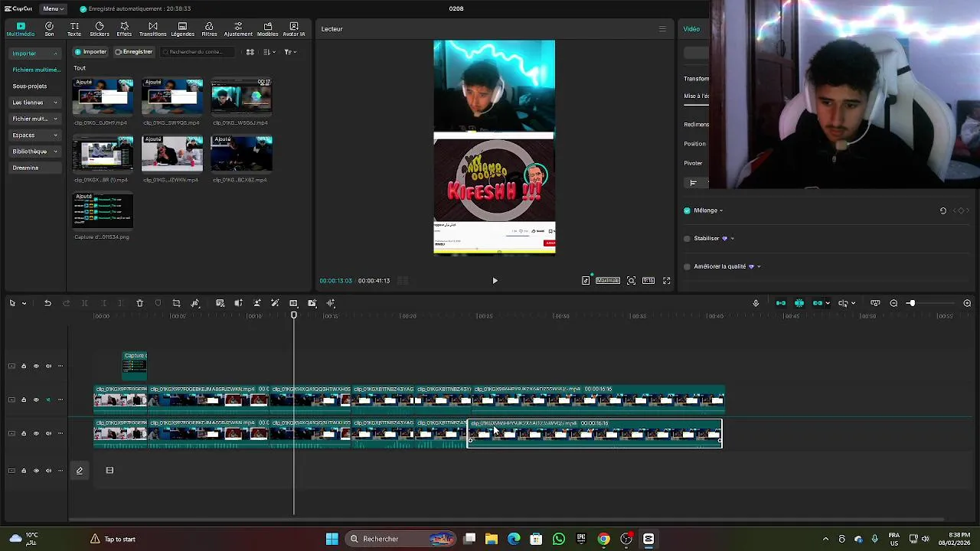The width and height of the screenshot is (980, 551).
Task: Toggle main track magnet snapping
Action: click(781, 304)
